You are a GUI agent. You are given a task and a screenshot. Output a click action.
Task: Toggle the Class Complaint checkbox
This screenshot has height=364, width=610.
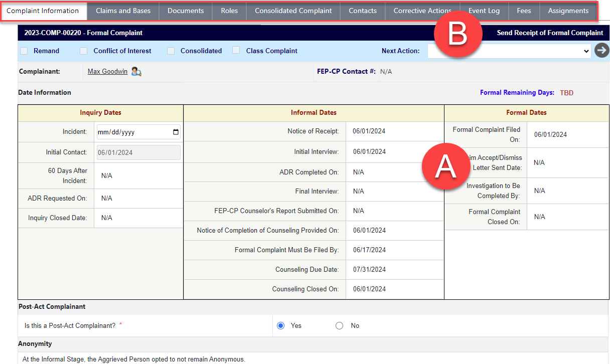(236, 51)
